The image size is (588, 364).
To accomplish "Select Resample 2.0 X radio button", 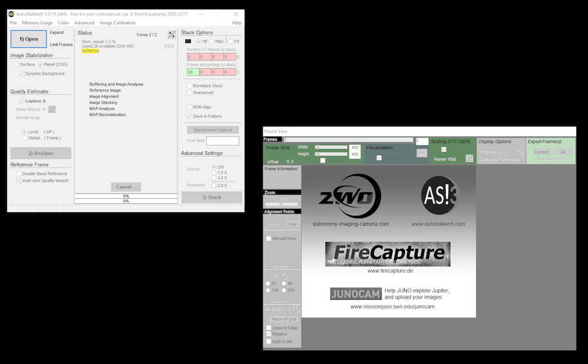I will (214, 186).
